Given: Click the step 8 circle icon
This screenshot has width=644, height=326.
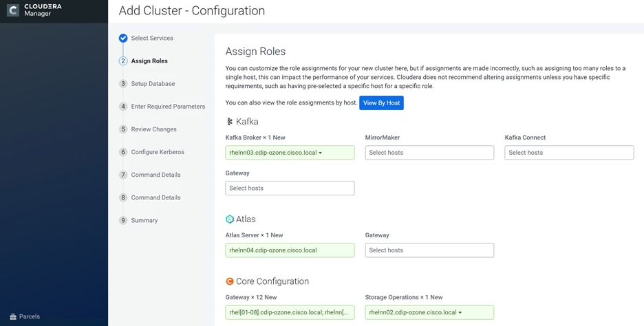Looking at the screenshot, I should point(123,197).
